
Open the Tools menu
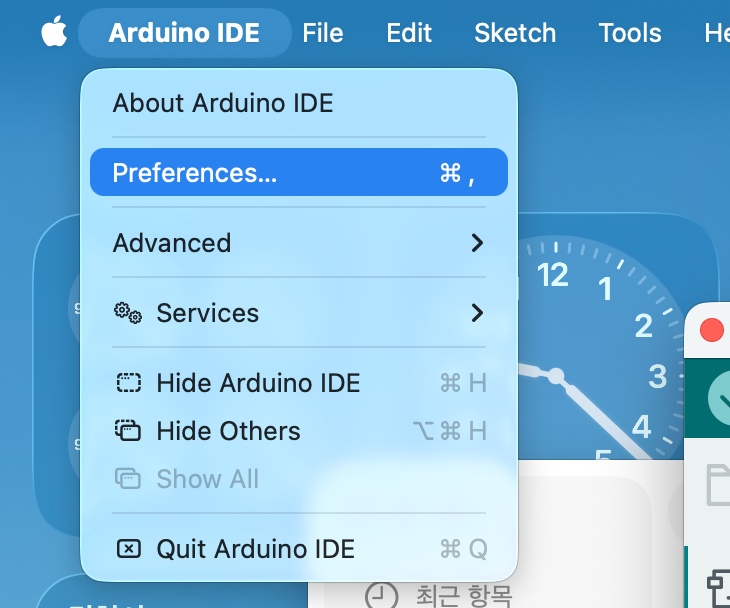(630, 33)
